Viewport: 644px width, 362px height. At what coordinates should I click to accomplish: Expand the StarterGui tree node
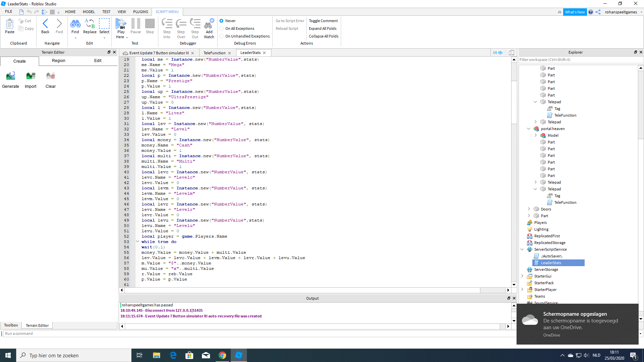[522, 276]
